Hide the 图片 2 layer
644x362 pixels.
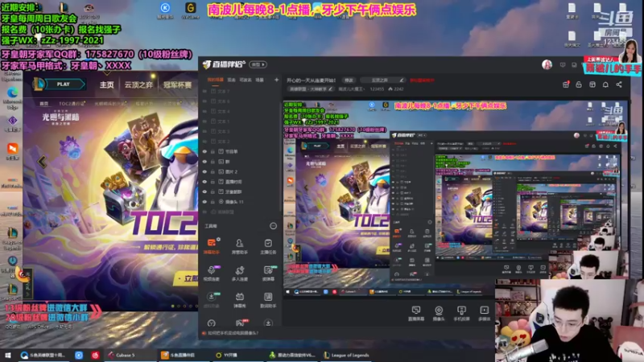[x=204, y=171]
